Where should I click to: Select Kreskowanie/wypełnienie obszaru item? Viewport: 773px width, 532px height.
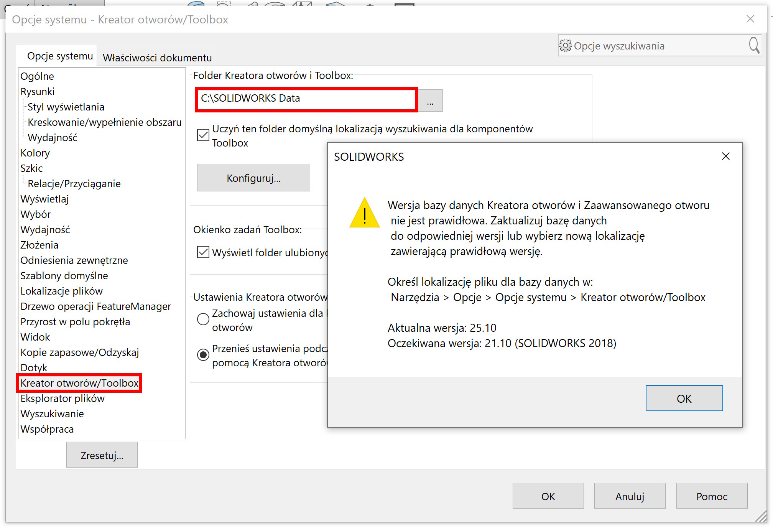click(105, 122)
